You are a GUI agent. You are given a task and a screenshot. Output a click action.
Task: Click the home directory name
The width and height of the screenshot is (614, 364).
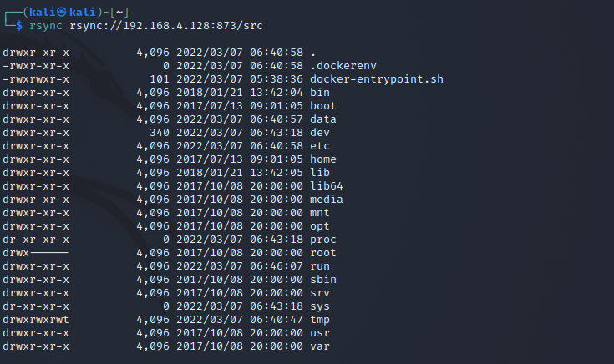coord(323,159)
